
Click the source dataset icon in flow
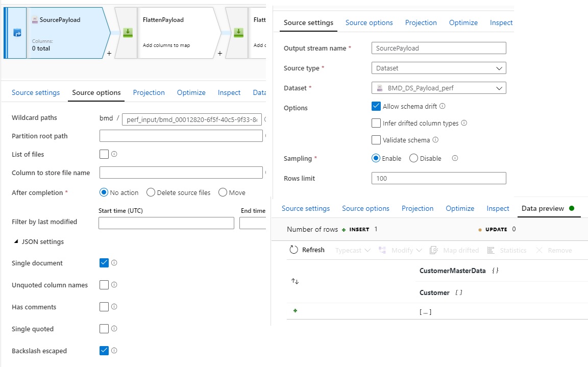click(17, 33)
